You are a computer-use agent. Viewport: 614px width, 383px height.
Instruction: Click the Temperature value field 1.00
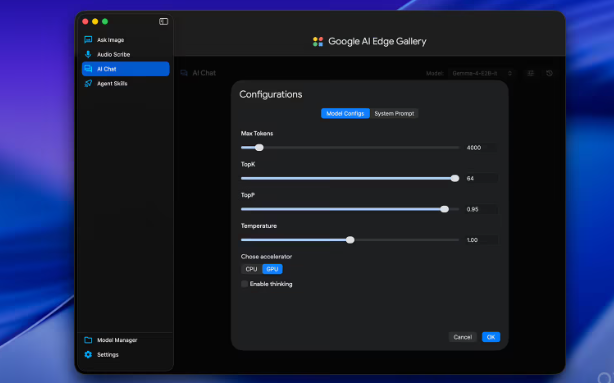481,240
